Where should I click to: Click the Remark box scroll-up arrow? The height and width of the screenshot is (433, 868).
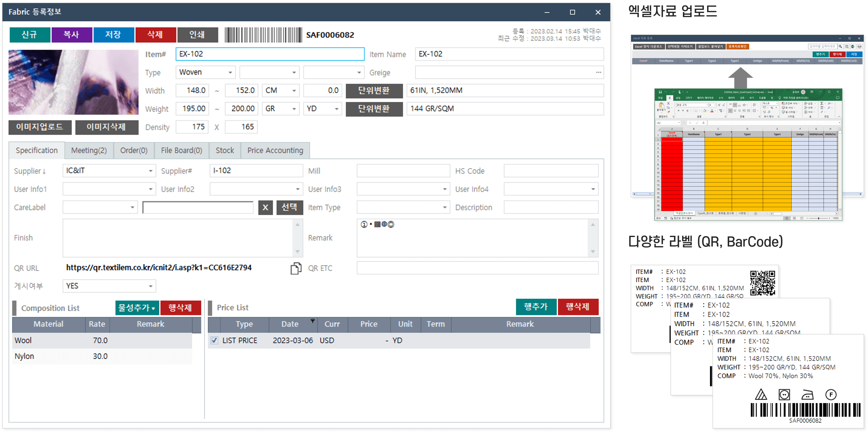(x=593, y=224)
